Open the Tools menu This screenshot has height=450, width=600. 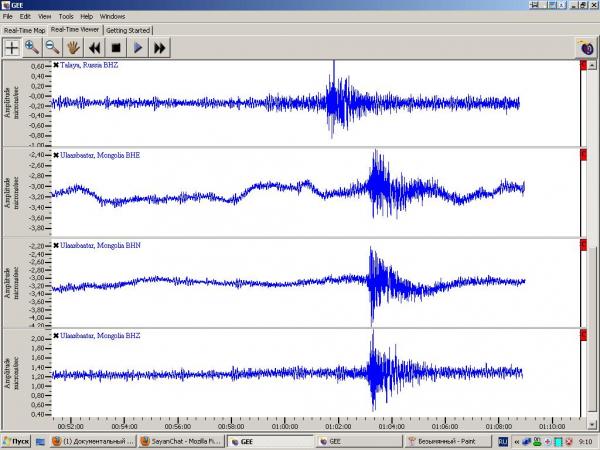click(66, 16)
